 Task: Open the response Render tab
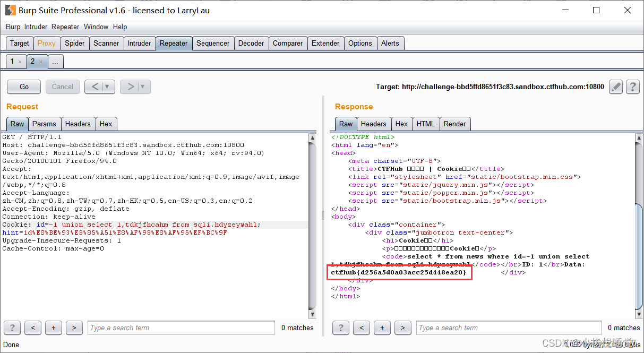pyautogui.click(x=455, y=124)
